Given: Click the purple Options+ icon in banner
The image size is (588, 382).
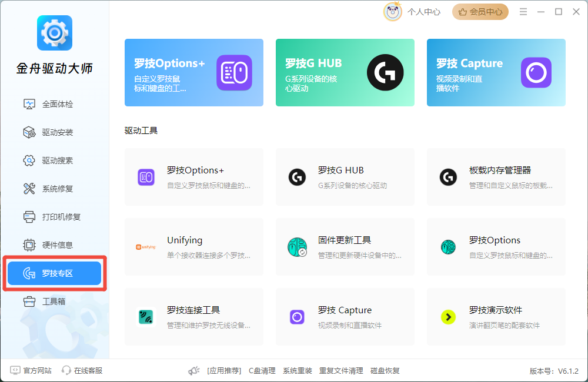Looking at the screenshot, I should [x=234, y=73].
